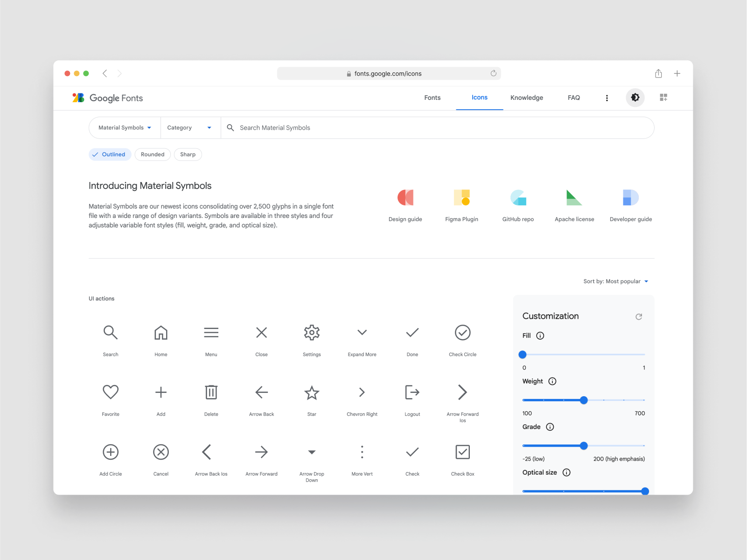Viewport: 747px width, 560px height.
Task: Go back using the browser back arrow
Action: [x=105, y=73]
